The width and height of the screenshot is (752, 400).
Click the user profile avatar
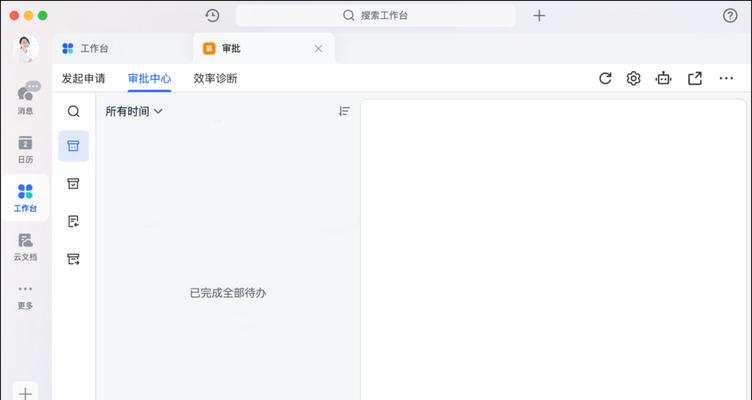26,48
